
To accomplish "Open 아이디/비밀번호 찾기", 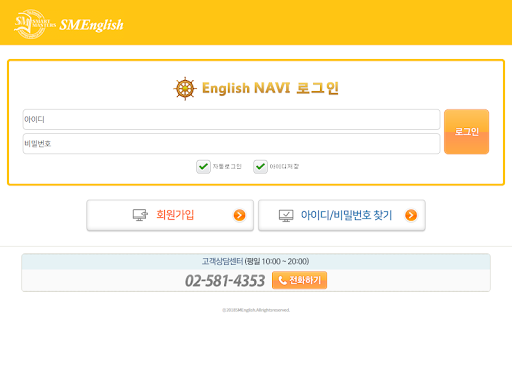I will [x=342, y=215].
